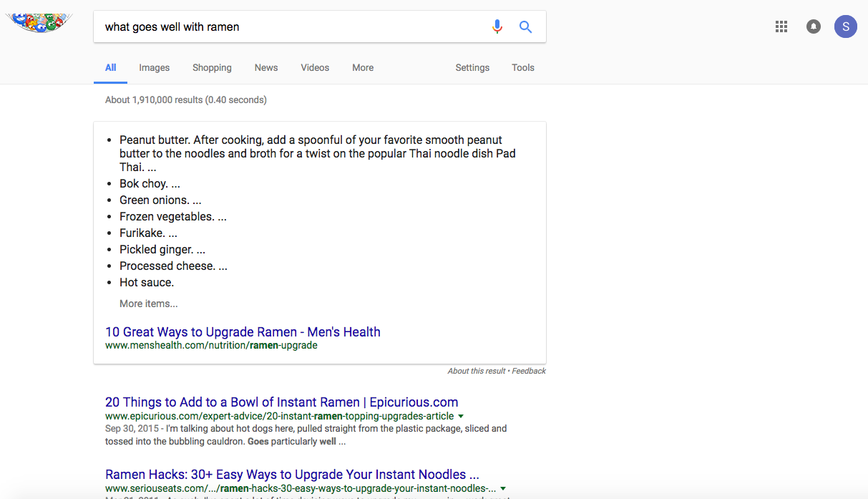Image resolution: width=868 pixels, height=499 pixels.
Task: Open search Settings menu
Action: click(x=472, y=68)
